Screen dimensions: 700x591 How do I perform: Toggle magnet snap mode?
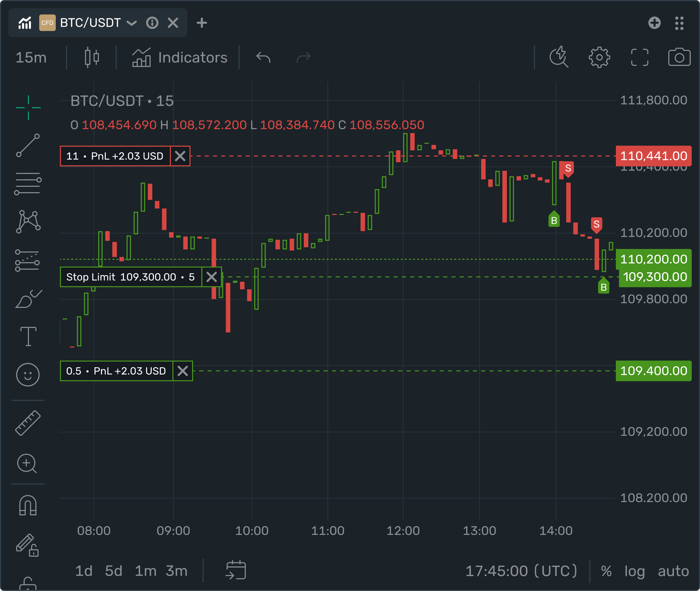click(x=28, y=505)
